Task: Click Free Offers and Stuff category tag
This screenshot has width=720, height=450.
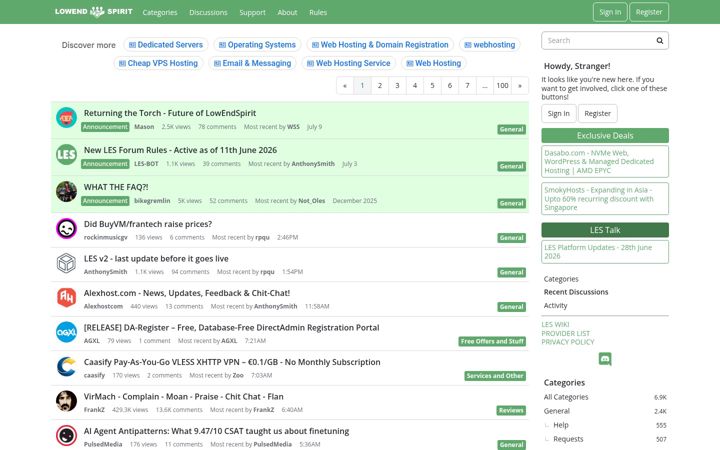Action: coord(492,341)
